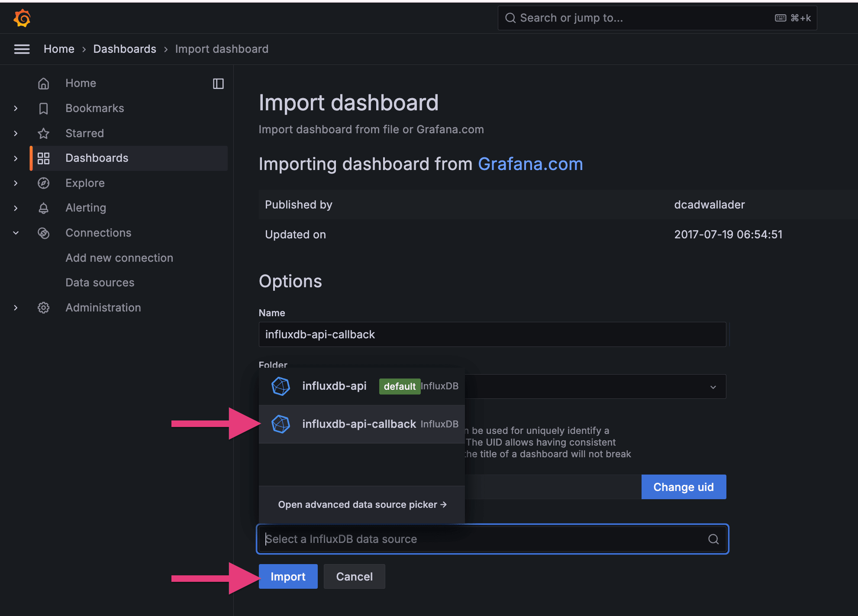The image size is (858, 616).
Task: Click the Starred star icon
Action: pyautogui.click(x=43, y=133)
